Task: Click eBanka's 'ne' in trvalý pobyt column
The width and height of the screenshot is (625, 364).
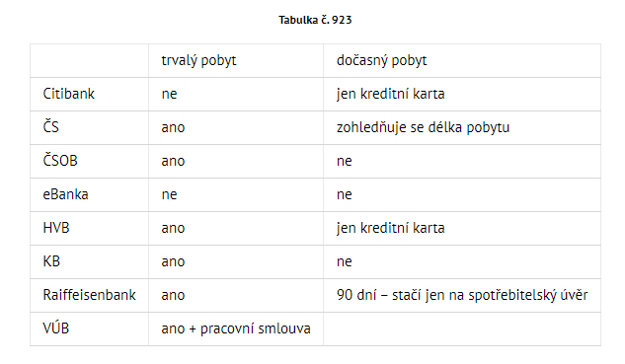Action: pyautogui.click(x=169, y=194)
